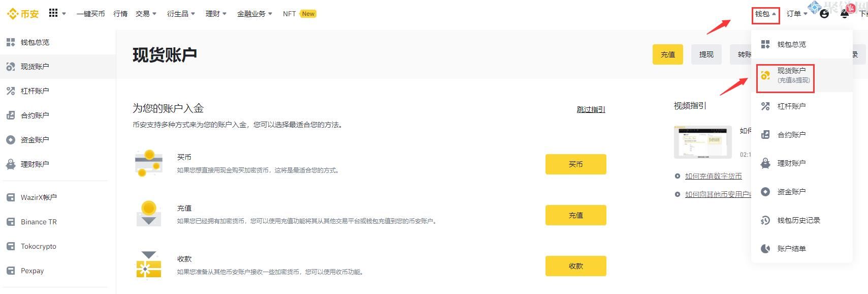Image resolution: width=868 pixels, height=294 pixels.
Task: Click Binance TR wallet icon
Action: [x=11, y=222]
